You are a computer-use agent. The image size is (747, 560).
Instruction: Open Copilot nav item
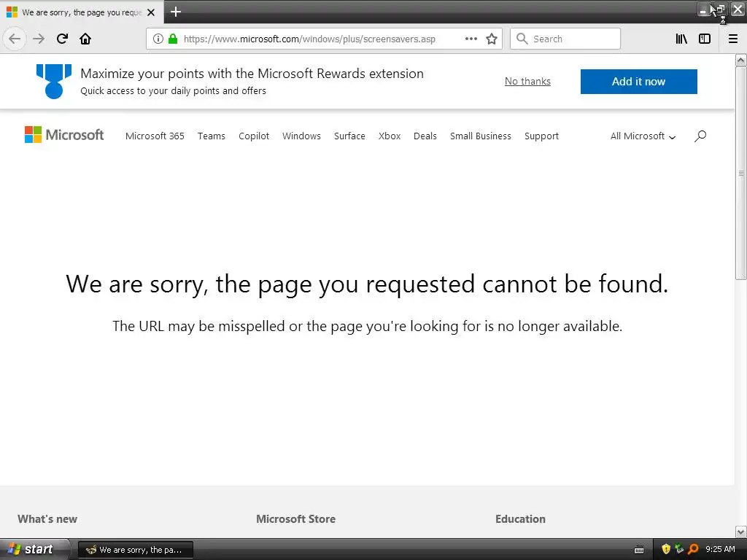254,136
